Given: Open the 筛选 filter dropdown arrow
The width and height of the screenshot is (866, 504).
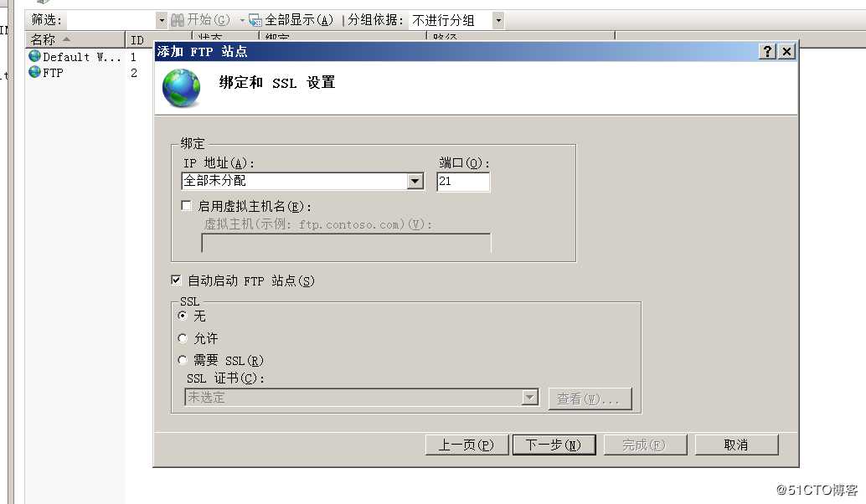Looking at the screenshot, I should tap(162, 20).
